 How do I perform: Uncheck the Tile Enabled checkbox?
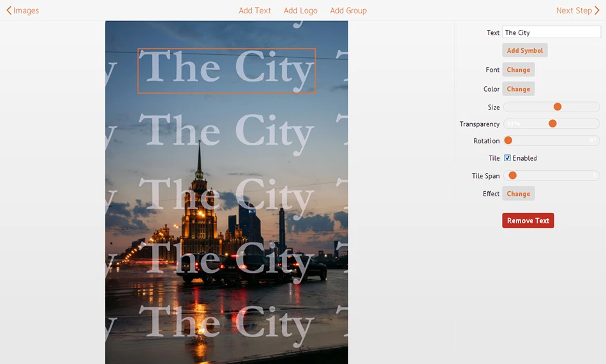[508, 158]
